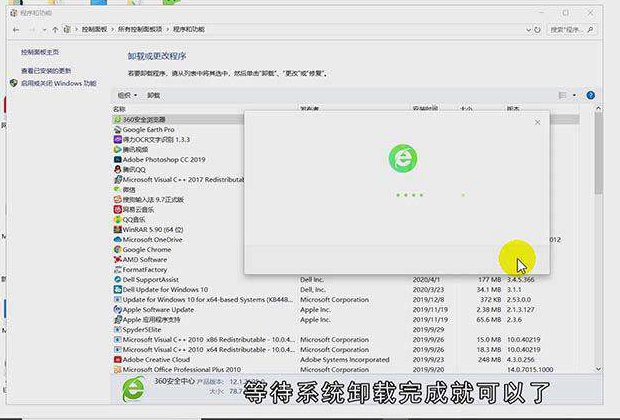Click the 搜狗输入法 program icon
The height and width of the screenshot is (420, 620).
(x=117, y=199)
